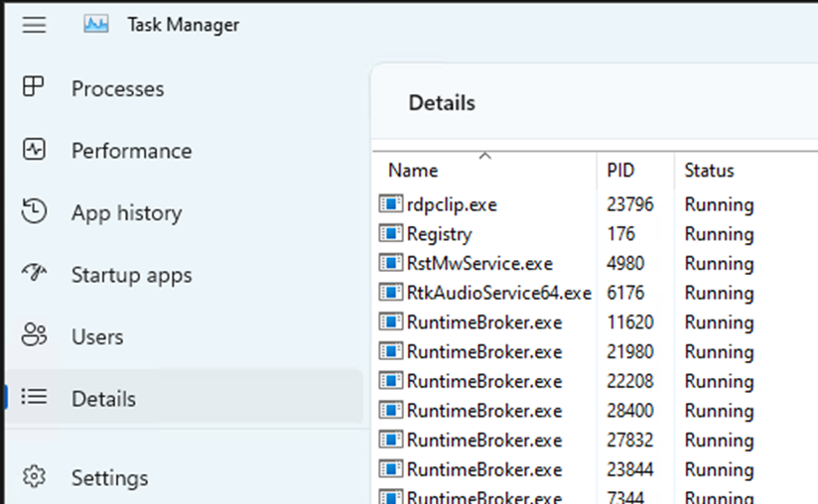The height and width of the screenshot is (504, 818).
Task: Click the Task Manager app icon
Action: click(x=96, y=25)
